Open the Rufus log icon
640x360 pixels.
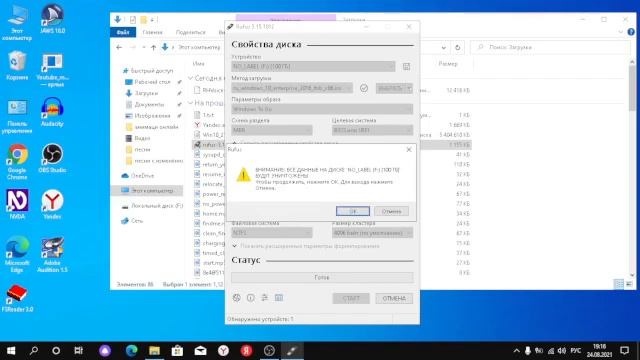coord(279,298)
